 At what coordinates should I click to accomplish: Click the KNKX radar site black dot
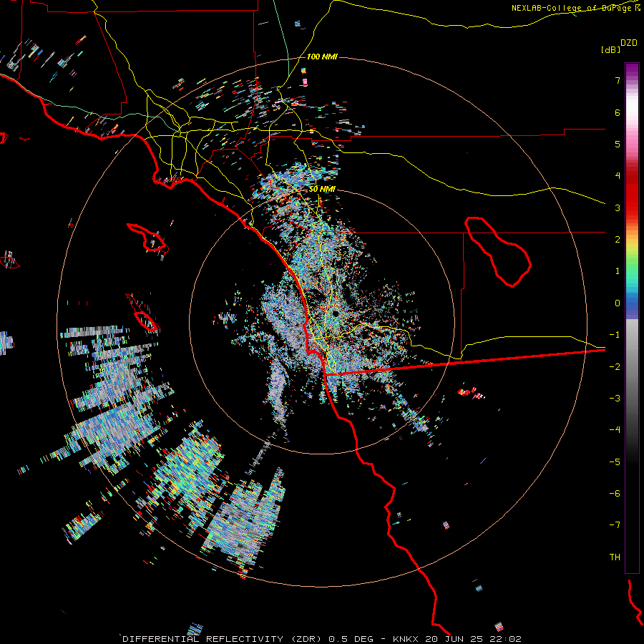point(336,313)
